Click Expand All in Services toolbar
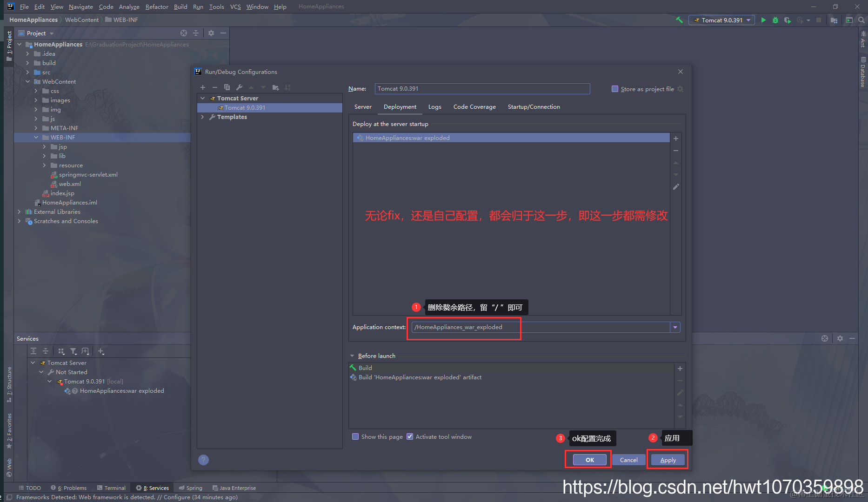 (x=33, y=351)
